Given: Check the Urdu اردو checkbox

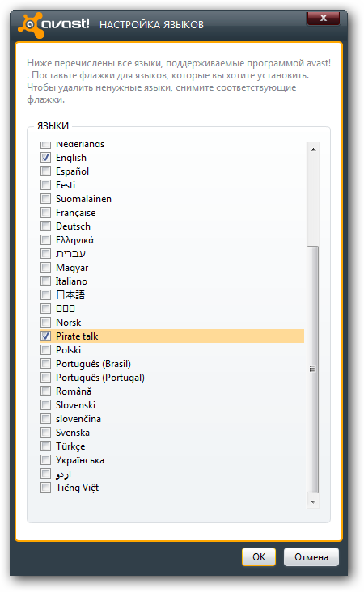Looking at the screenshot, I should pyautogui.click(x=45, y=473).
